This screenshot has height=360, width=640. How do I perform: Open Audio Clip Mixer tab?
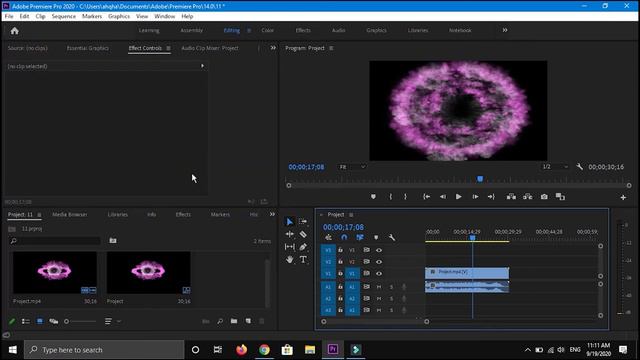(209, 48)
